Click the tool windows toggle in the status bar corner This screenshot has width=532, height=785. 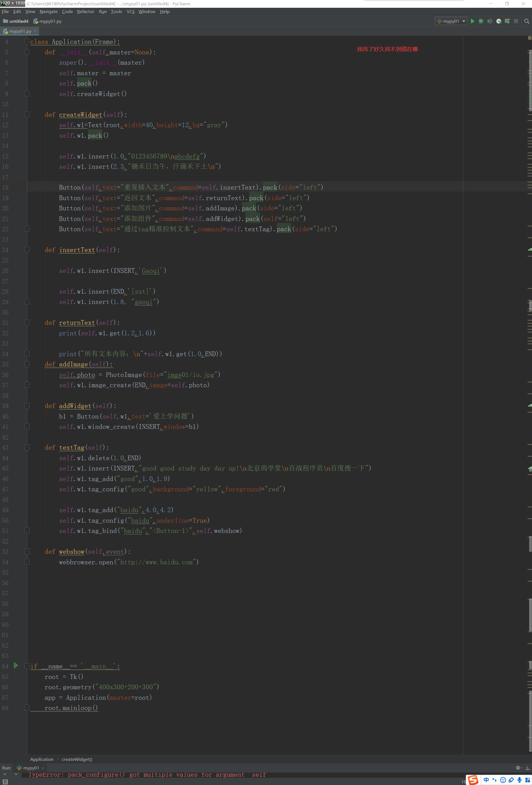pyautogui.click(x=5, y=782)
